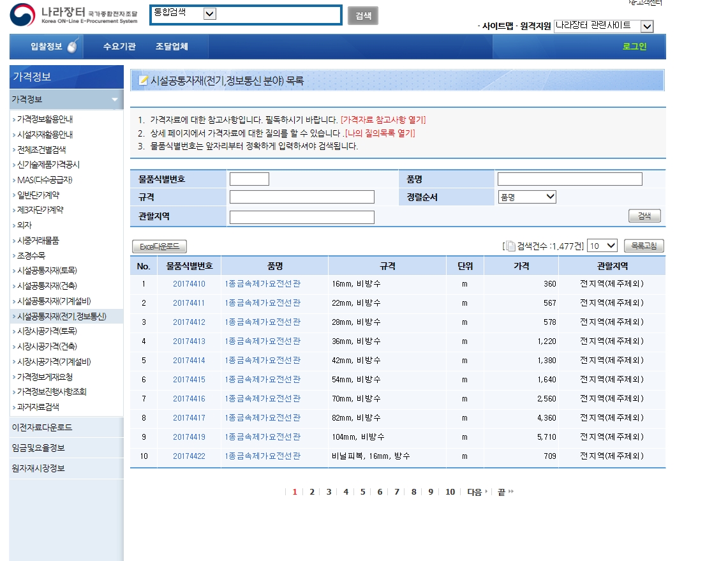The image size is (728, 561).
Task: Click the 규격 input field
Action: coord(302,197)
